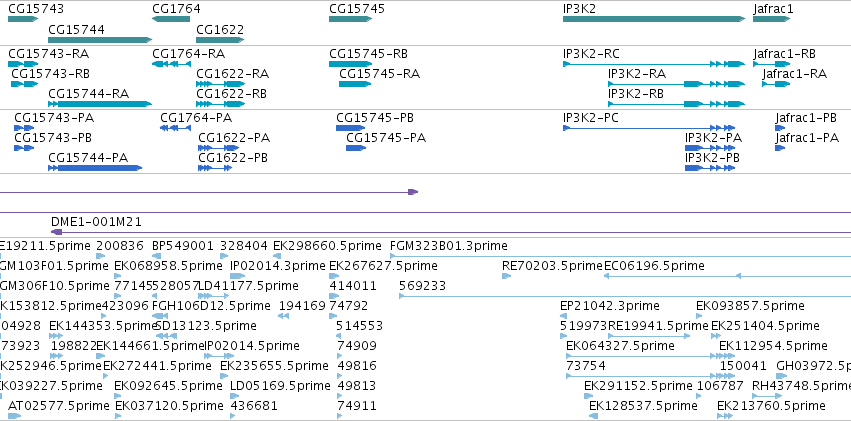Click the EK128537.5prime EST label
851x421 pixels.
pos(643,405)
